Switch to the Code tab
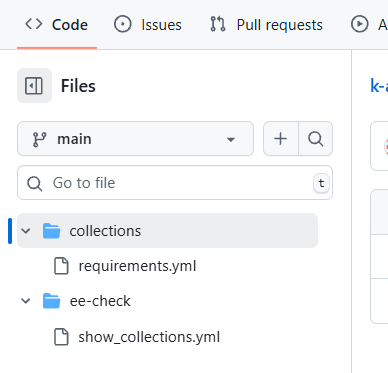The width and height of the screenshot is (388, 373). pos(57,25)
